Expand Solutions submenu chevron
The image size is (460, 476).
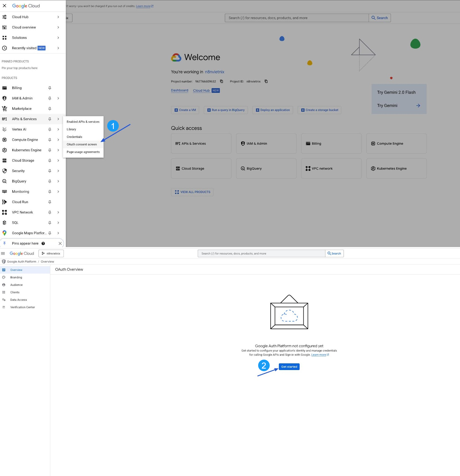point(58,38)
